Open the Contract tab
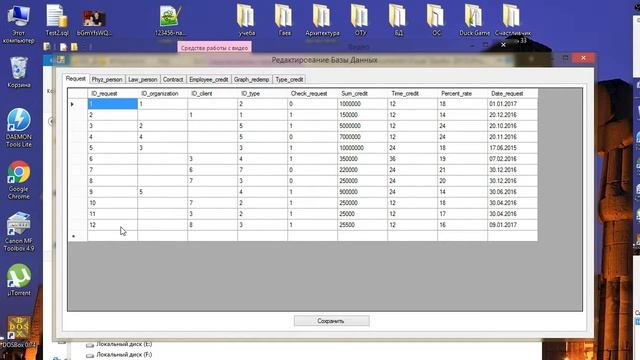The width and height of the screenshot is (640, 360). pos(173,80)
